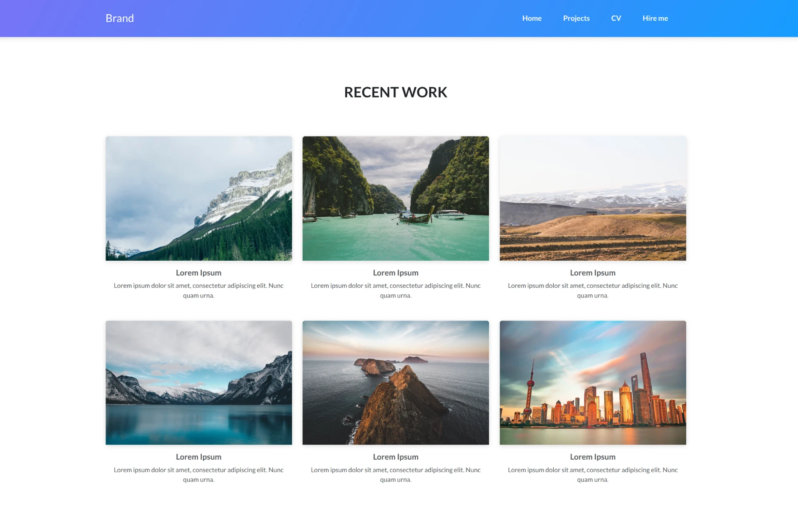
Task: Select the turquoise lagoon with boats image
Action: (x=395, y=198)
